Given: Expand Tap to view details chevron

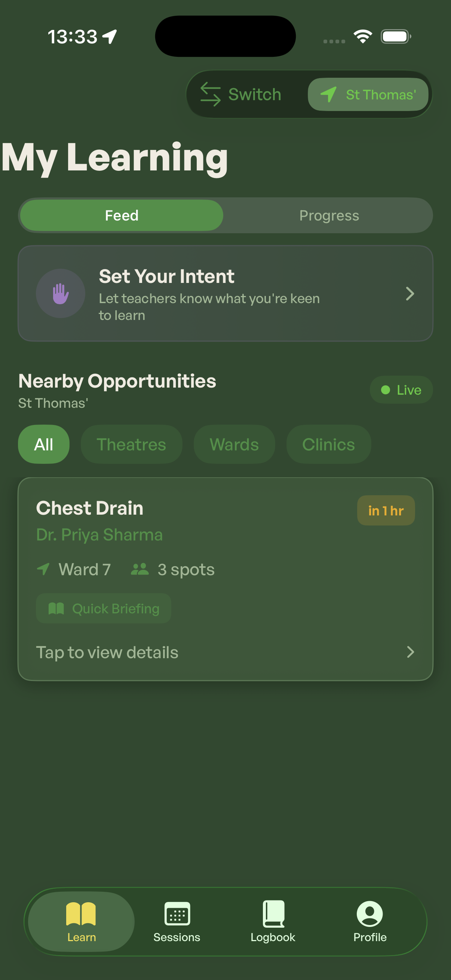Looking at the screenshot, I should click(x=410, y=652).
